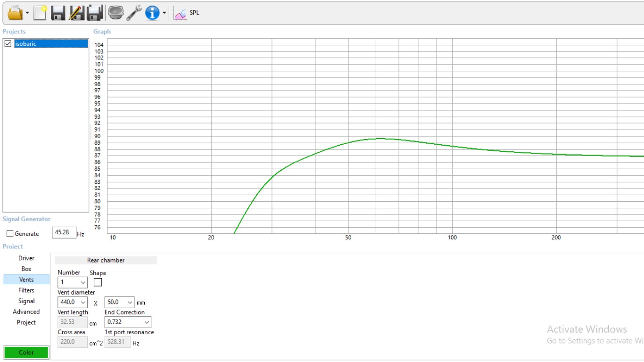Open the driver database speaker icon
Viewport: 644px width, 362px height.
(x=116, y=13)
